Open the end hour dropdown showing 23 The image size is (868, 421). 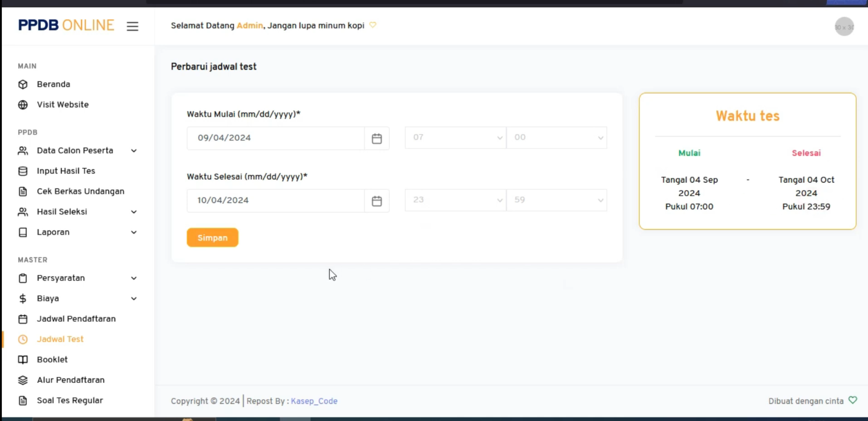455,200
